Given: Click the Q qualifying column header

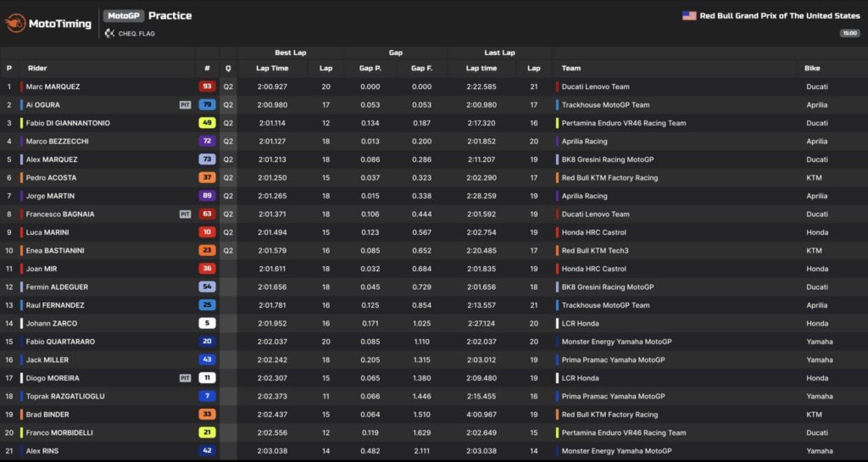Looking at the screenshot, I should [x=228, y=69].
